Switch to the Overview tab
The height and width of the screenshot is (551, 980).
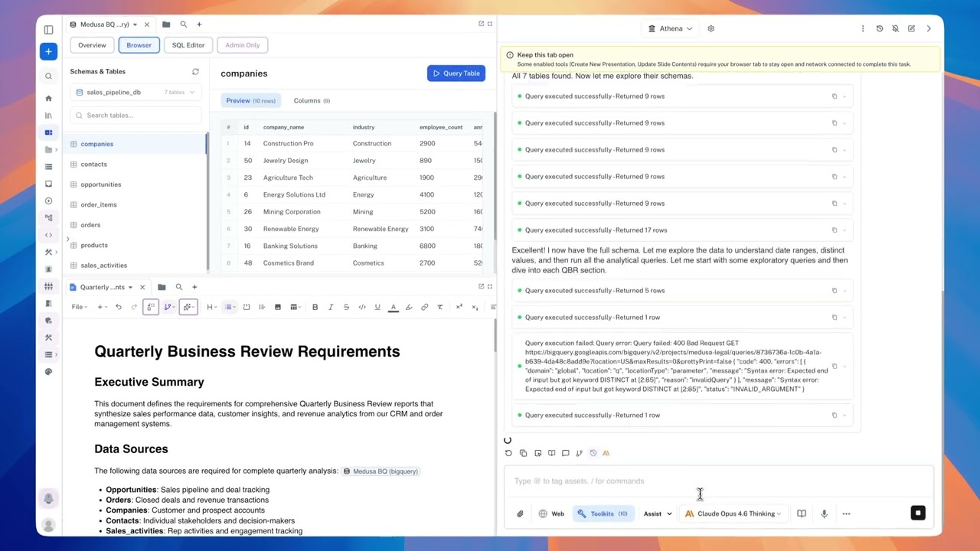[92, 45]
